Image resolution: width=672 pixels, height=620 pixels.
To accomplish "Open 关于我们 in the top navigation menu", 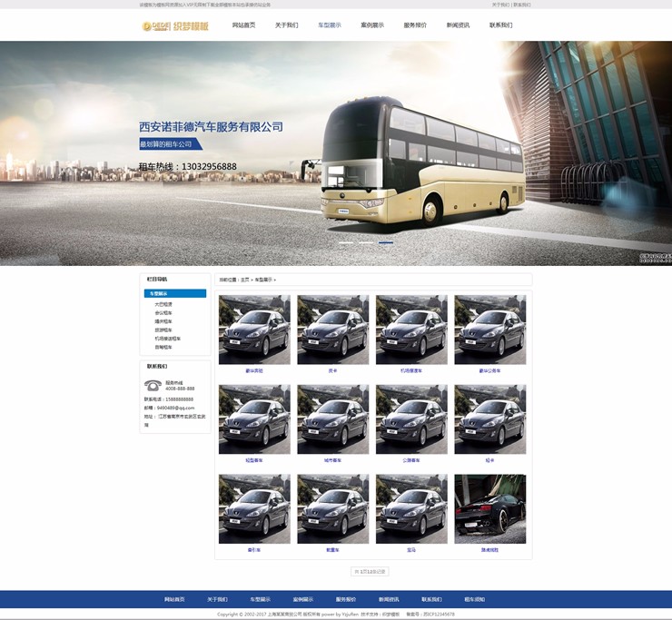I will point(286,25).
